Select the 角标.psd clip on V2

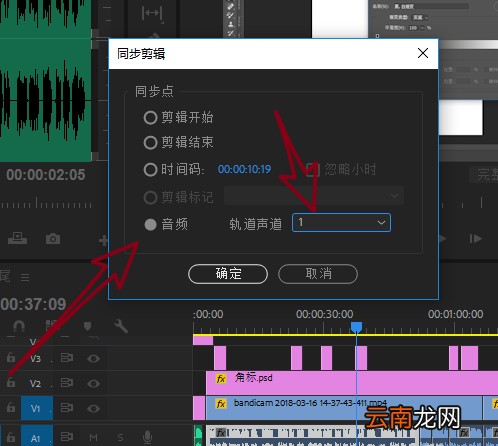(x=352, y=383)
